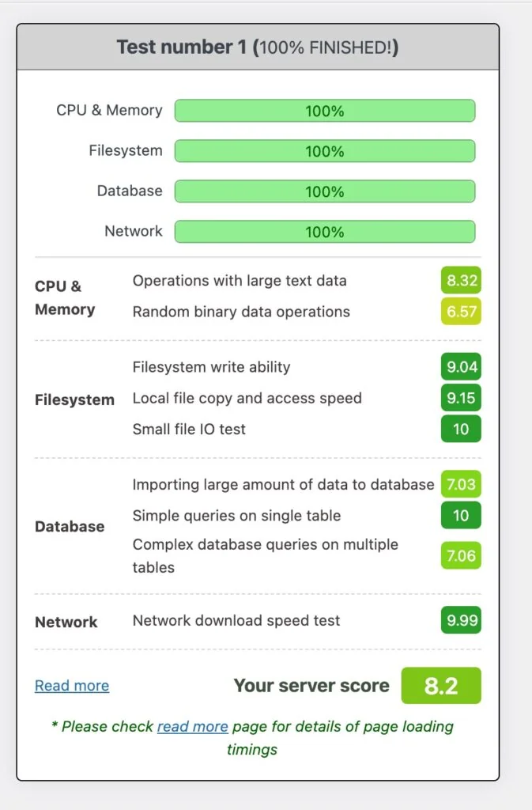
Task: Click the green 8.2 server score box
Action: pos(441,685)
